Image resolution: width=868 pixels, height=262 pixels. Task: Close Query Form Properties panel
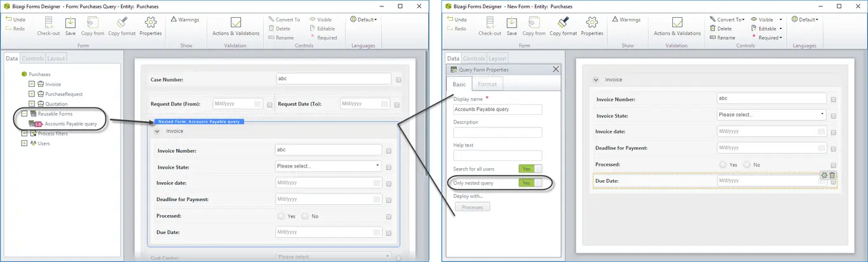[556, 69]
